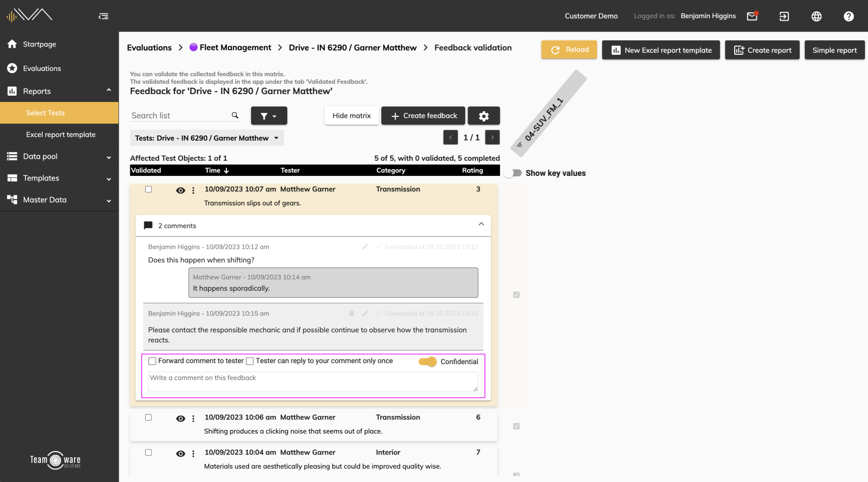Collapse the sidebar menu icon
Viewport: 868px width, 482px height.
point(103,16)
